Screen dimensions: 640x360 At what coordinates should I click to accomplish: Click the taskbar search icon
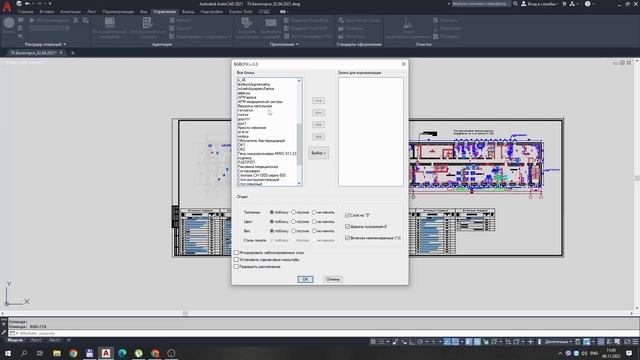tap(24, 353)
